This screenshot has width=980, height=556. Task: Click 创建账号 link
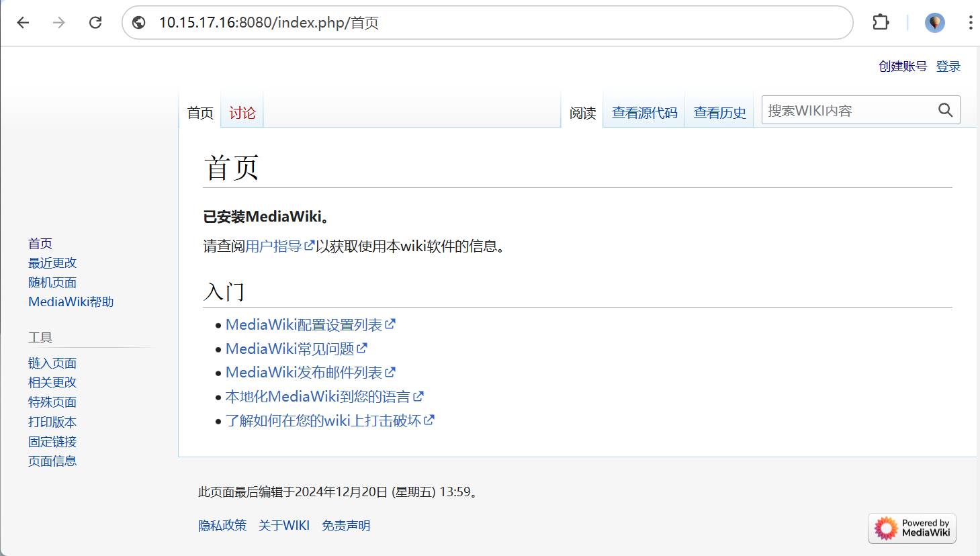[x=903, y=66]
